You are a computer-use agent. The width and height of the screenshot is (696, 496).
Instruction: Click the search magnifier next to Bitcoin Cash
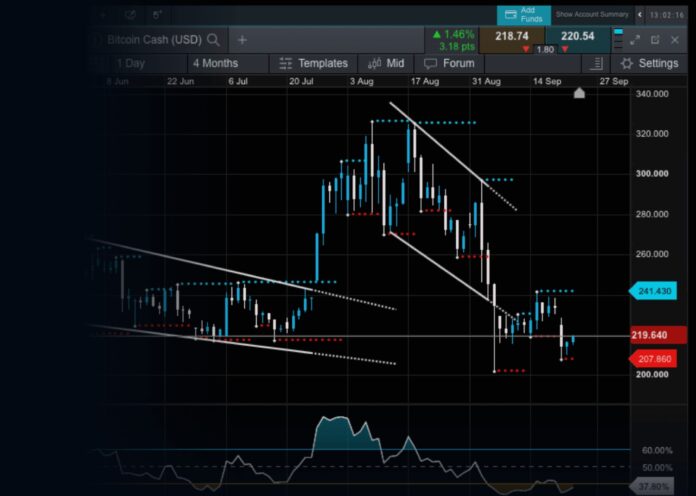point(214,40)
